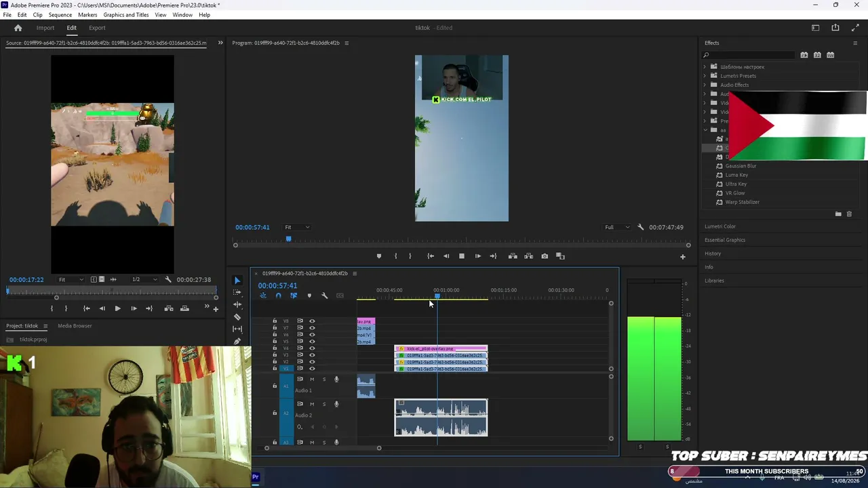Image resolution: width=868 pixels, height=488 pixels.
Task: Open Comparison View in Program monitor
Action: [560, 256]
